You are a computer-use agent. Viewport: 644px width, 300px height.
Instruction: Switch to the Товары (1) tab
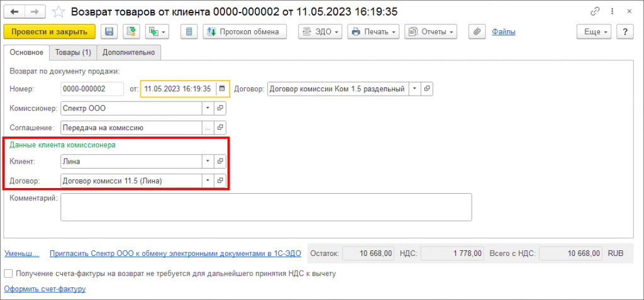73,52
